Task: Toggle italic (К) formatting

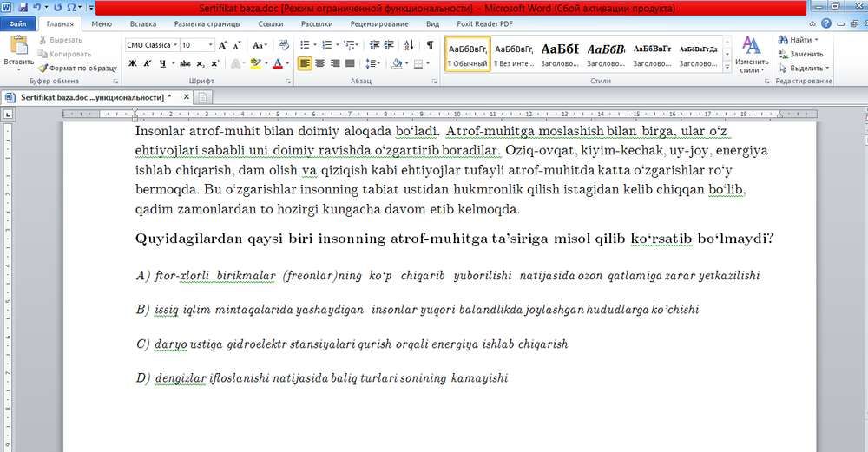Action: [x=148, y=63]
